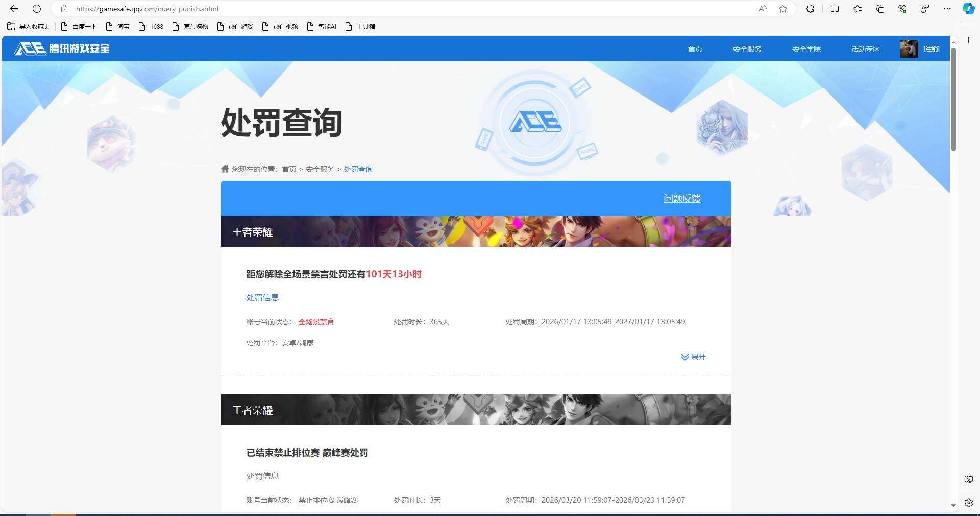Open the 淘宝 bookmark
980x516 pixels.
coord(118,27)
